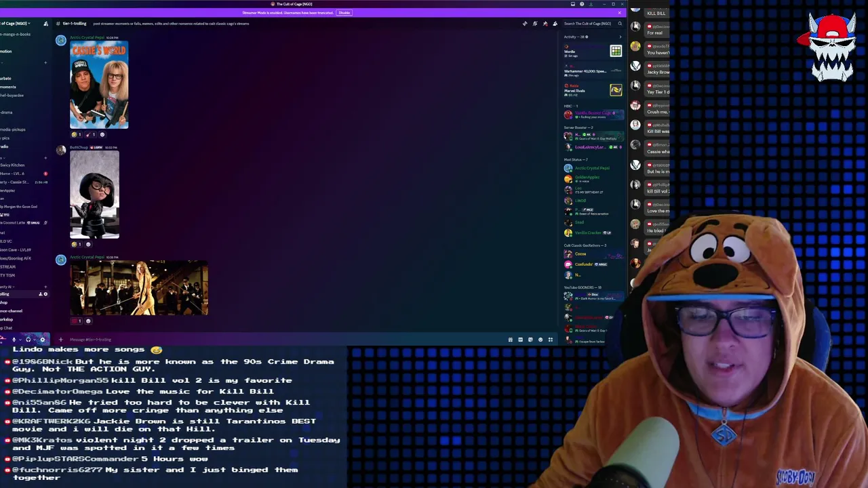868x488 pixels.
Task: Add a reaction to the Edna image post
Action: pos(88,244)
